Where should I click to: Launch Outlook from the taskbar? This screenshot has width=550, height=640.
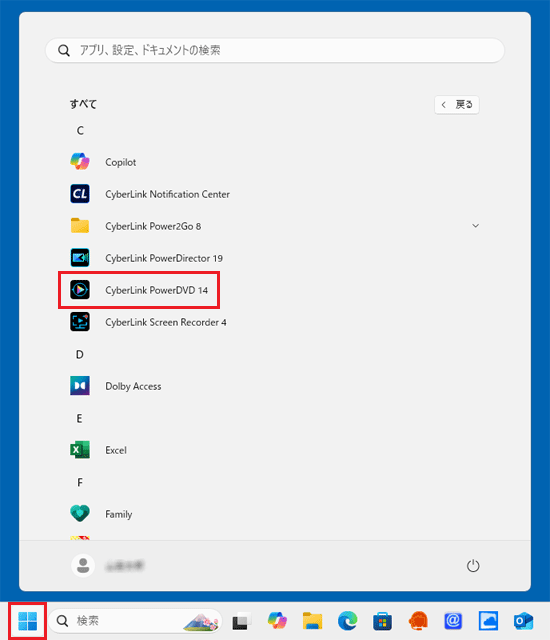[523, 621]
